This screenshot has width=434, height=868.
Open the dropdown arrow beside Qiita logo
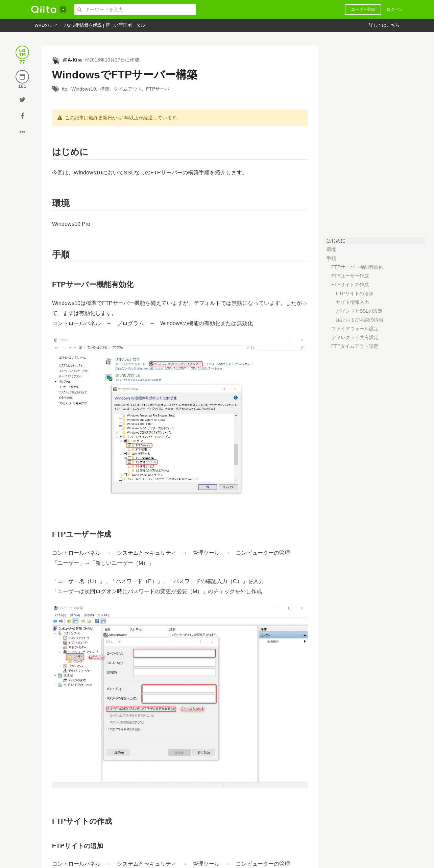[63, 9]
